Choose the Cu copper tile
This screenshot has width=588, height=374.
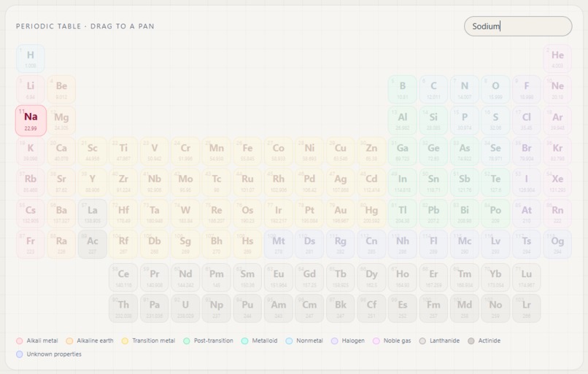tap(341, 152)
